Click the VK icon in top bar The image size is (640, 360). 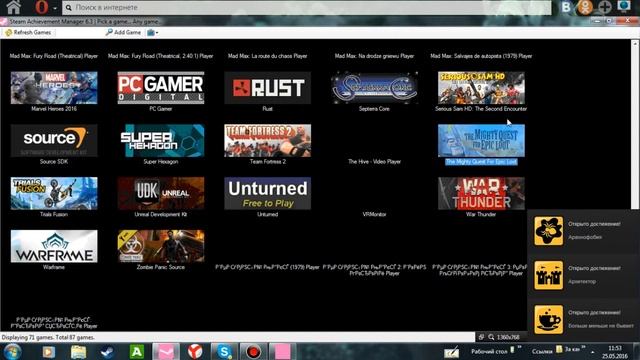coord(566,7)
